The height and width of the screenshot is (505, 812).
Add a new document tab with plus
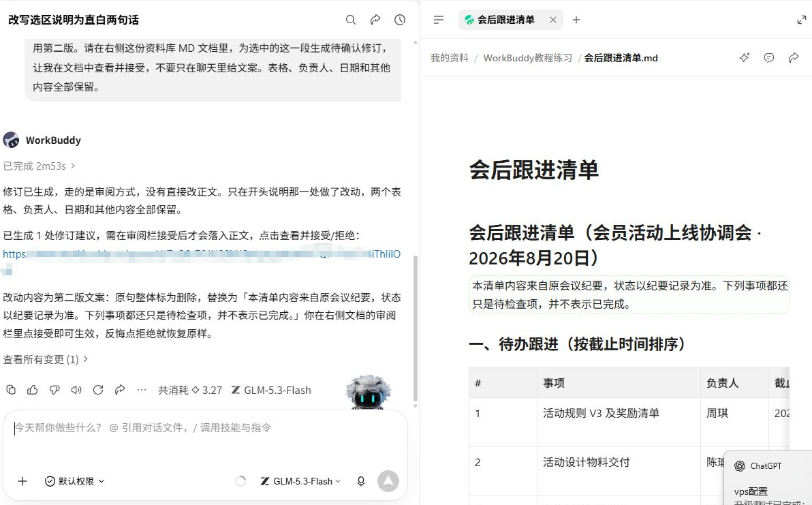(x=576, y=20)
